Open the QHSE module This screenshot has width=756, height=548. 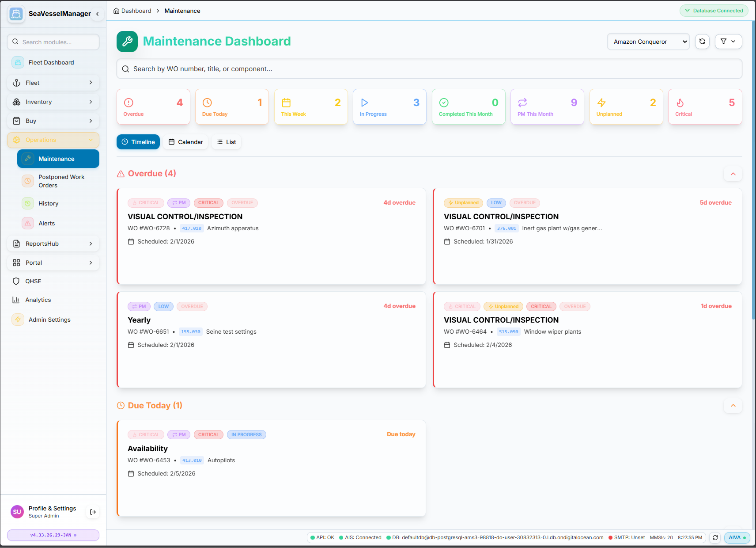(x=33, y=281)
